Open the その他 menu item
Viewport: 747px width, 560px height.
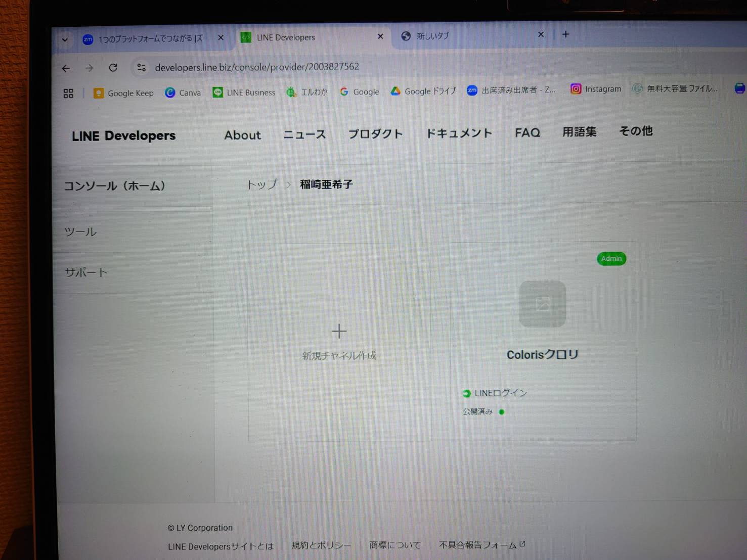[x=636, y=131]
